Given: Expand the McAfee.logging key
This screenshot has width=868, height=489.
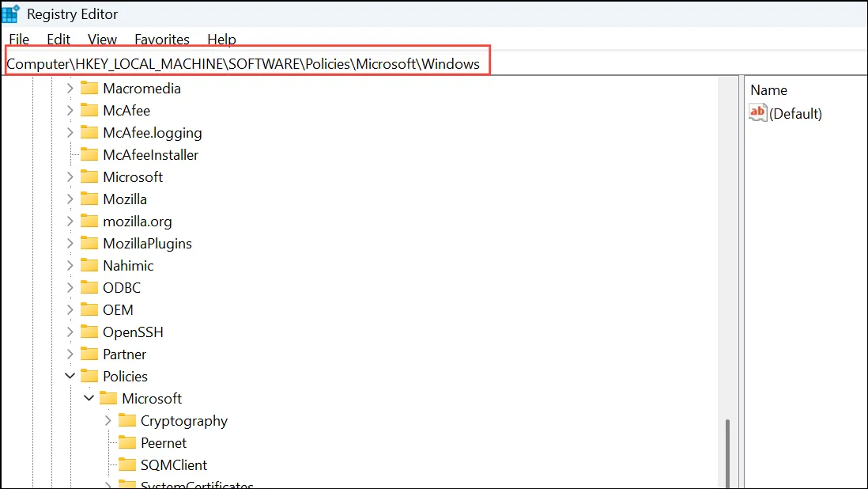Looking at the screenshot, I should pos(70,132).
